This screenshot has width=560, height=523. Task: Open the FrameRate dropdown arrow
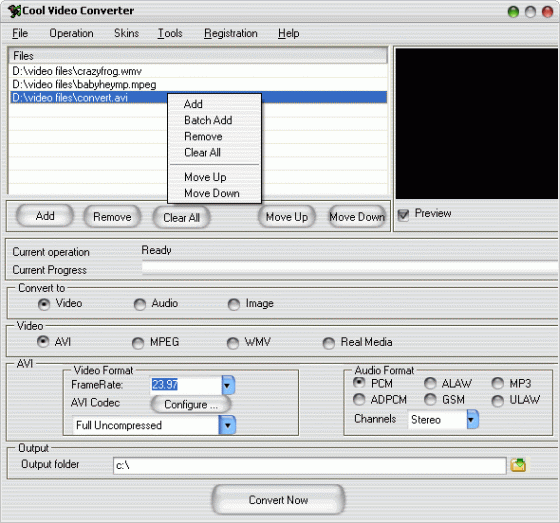228,385
